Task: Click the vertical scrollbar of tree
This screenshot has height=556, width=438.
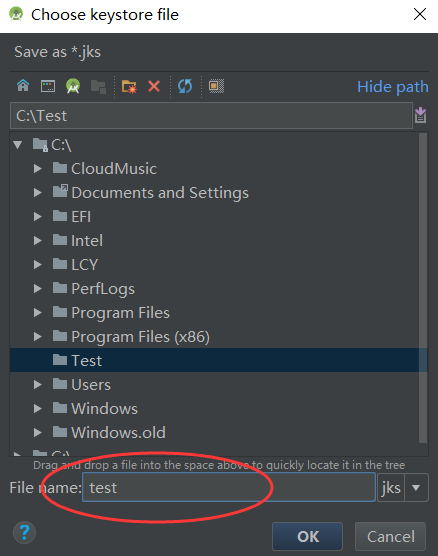Action: 423,288
